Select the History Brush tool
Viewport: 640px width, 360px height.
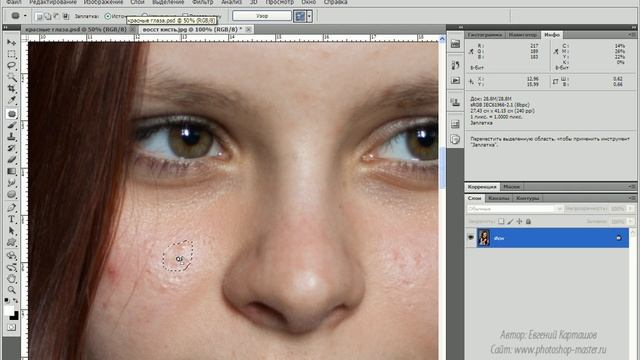click(x=11, y=148)
